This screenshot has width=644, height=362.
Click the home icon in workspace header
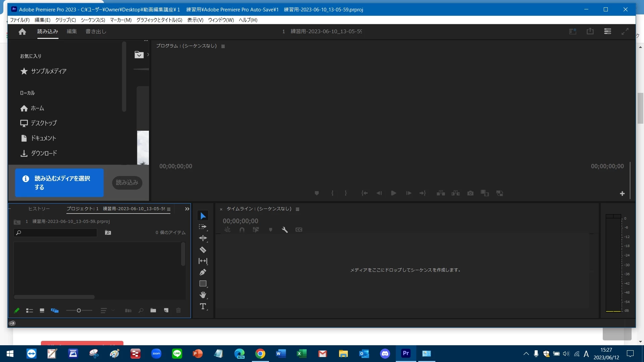point(22,32)
